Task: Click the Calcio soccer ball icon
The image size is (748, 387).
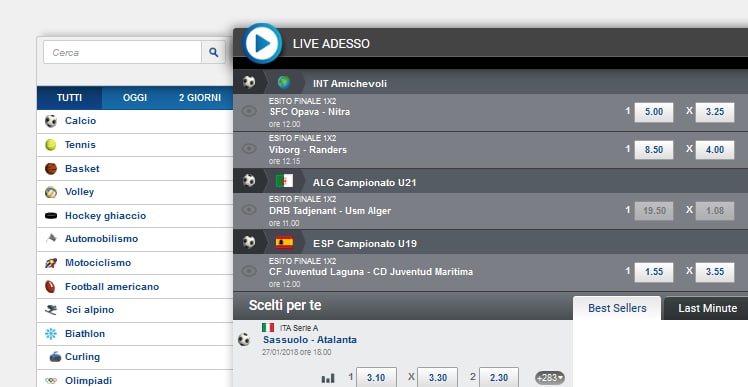Action: pyautogui.click(x=51, y=121)
